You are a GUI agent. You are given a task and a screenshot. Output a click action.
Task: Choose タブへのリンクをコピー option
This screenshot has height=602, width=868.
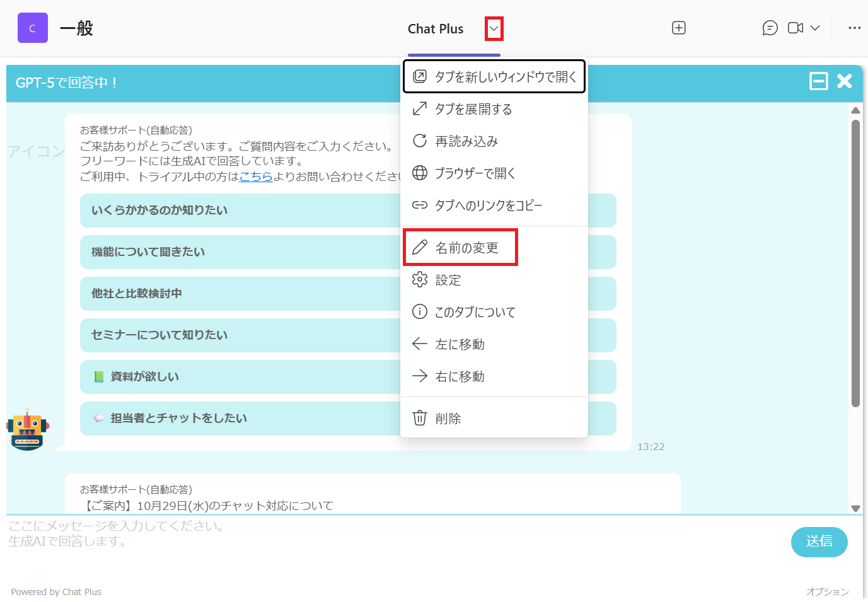488,205
